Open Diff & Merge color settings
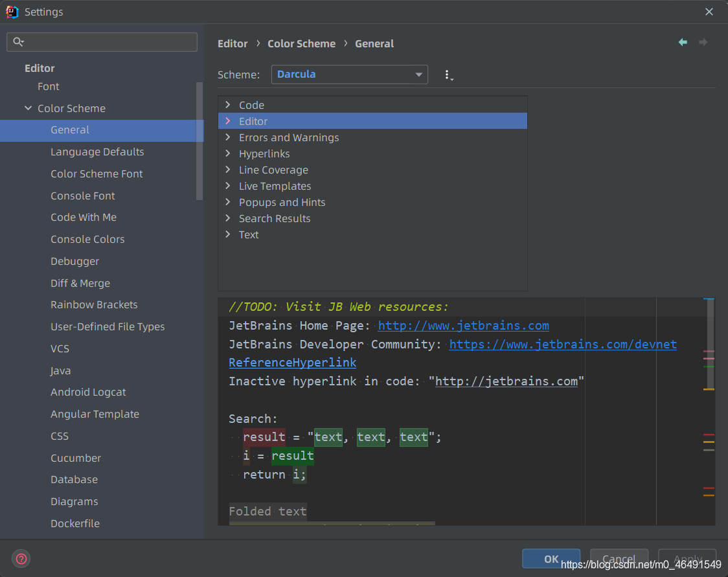 [80, 283]
